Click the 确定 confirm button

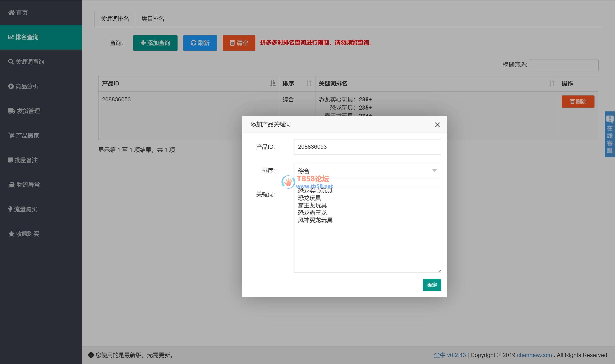(x=432, y=285)
